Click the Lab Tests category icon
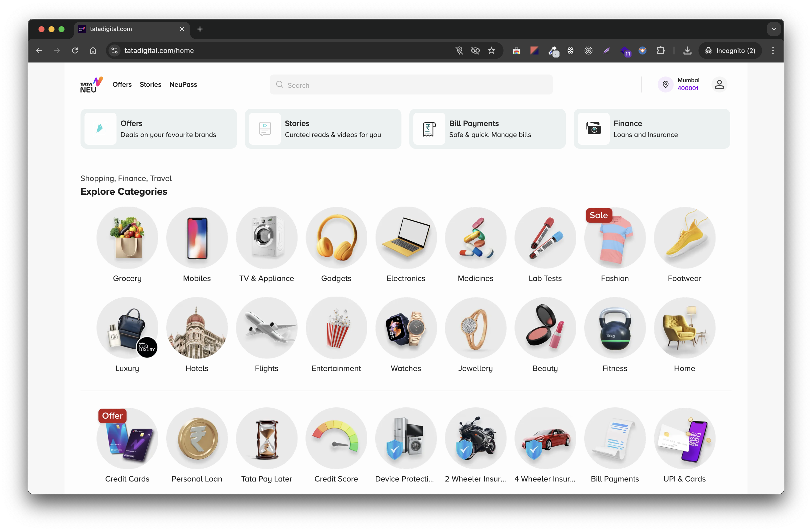The height and width of the screenshot is (531, 812). tap(545, 237)
